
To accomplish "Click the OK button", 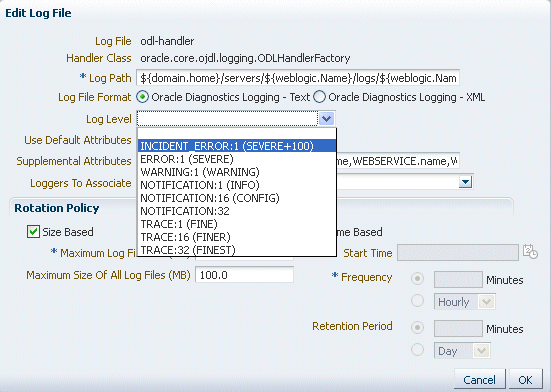I will (526, 379).
